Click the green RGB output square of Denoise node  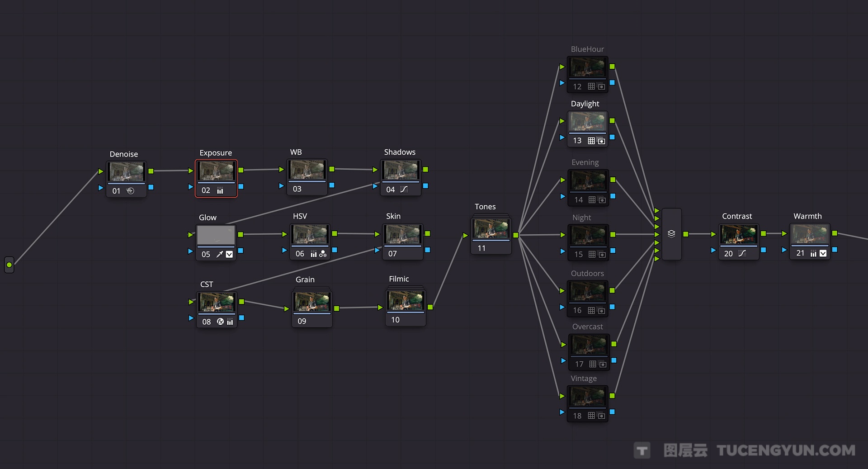pos(151,171)
